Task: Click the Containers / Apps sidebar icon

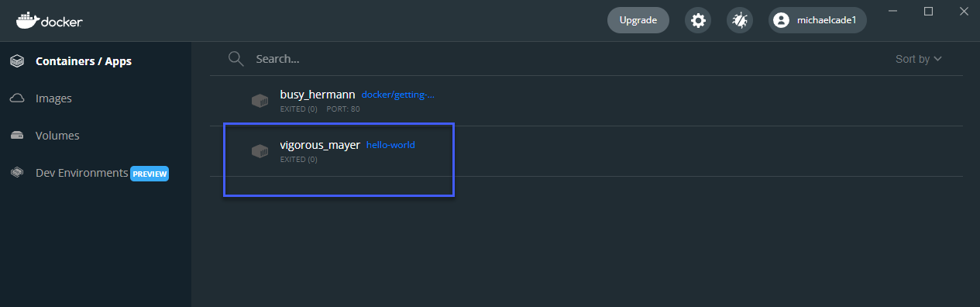Action: pos(17,61)
